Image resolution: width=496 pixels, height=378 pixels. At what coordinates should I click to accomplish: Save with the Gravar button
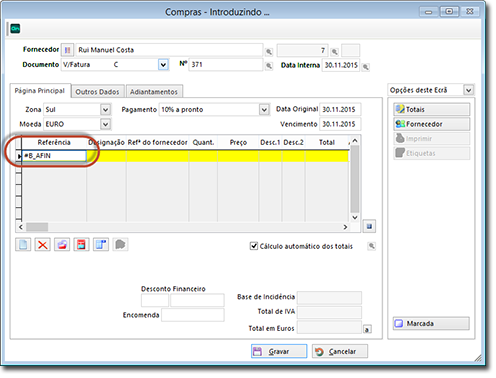[x=279, y=351]
